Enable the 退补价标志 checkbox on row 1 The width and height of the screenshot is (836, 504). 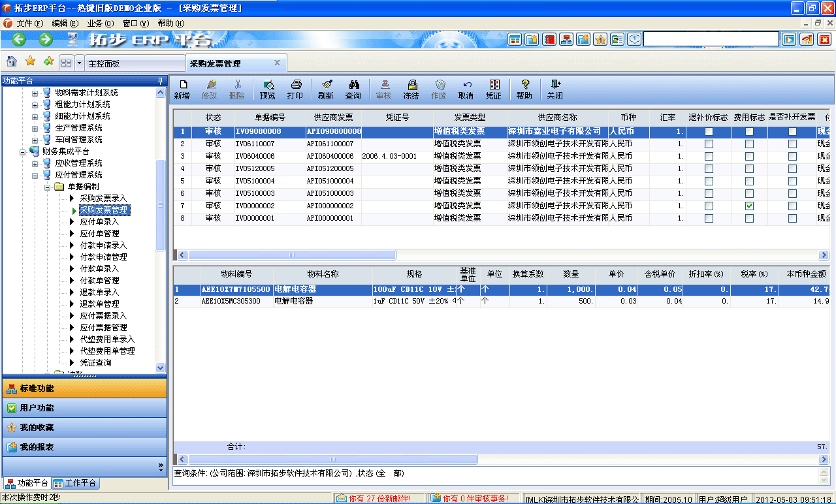[709, 131]
